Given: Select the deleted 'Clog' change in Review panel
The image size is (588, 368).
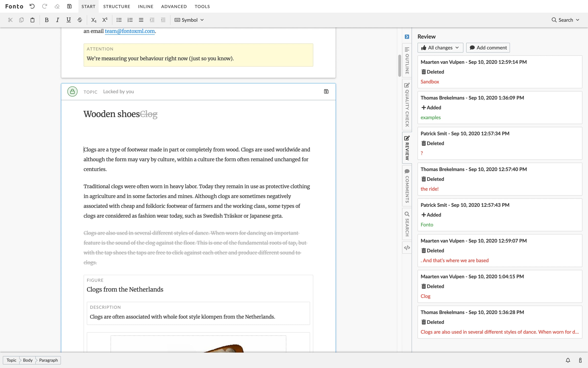Looking at the screenshot, I should coord(500,286).
